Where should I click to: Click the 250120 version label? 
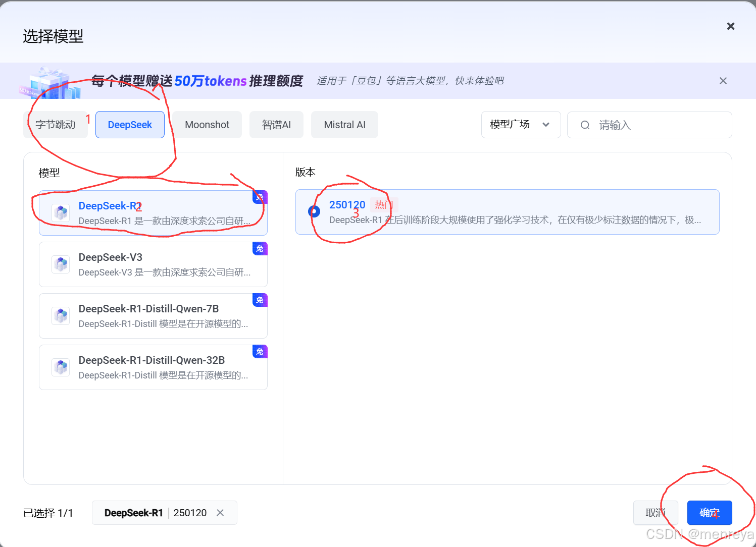[347, 205]
